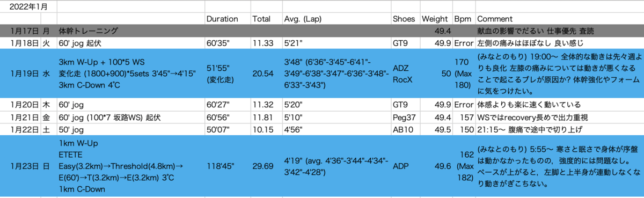Click the 118'45" duration cell
644x198 pixels.
pos(228,166)
